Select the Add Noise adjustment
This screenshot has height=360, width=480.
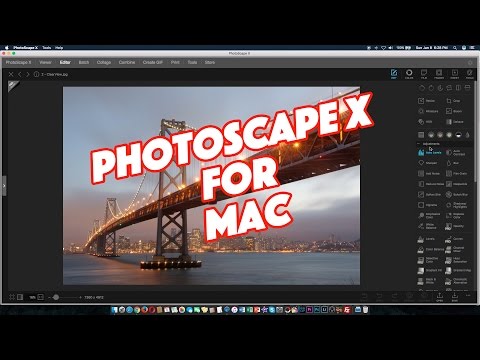pyautogui.click(x=429, y=173)
